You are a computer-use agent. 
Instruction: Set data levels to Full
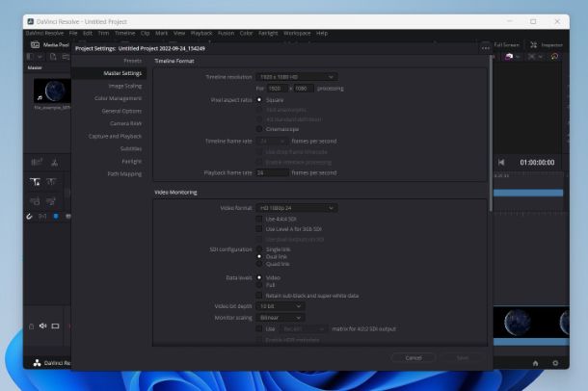pos(259,285)
